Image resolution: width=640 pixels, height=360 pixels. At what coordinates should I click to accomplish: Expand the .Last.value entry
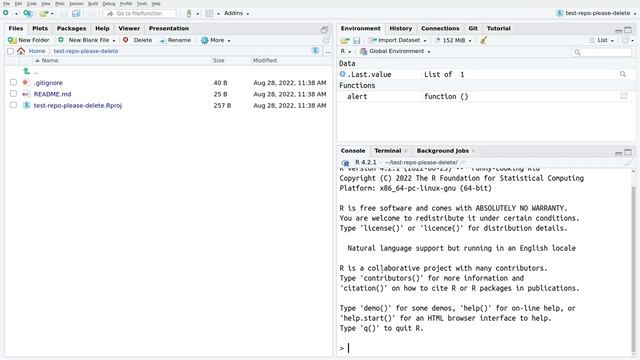(x=342, y=74)
